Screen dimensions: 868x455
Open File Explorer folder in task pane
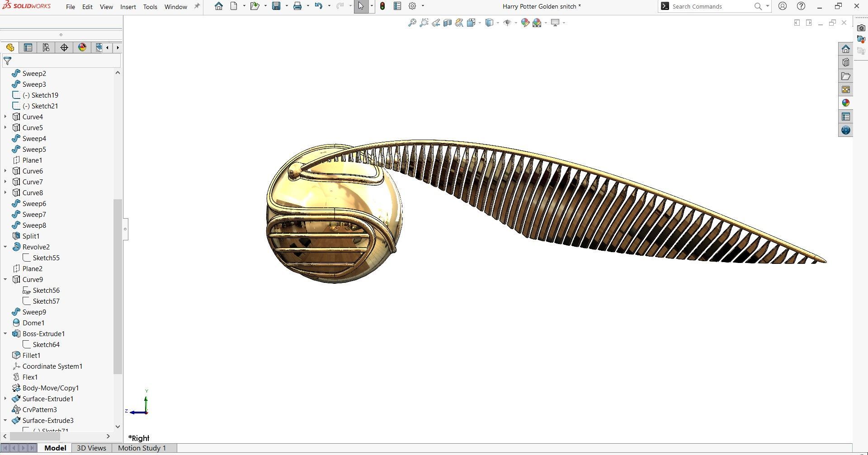click(x=846, y=76)
